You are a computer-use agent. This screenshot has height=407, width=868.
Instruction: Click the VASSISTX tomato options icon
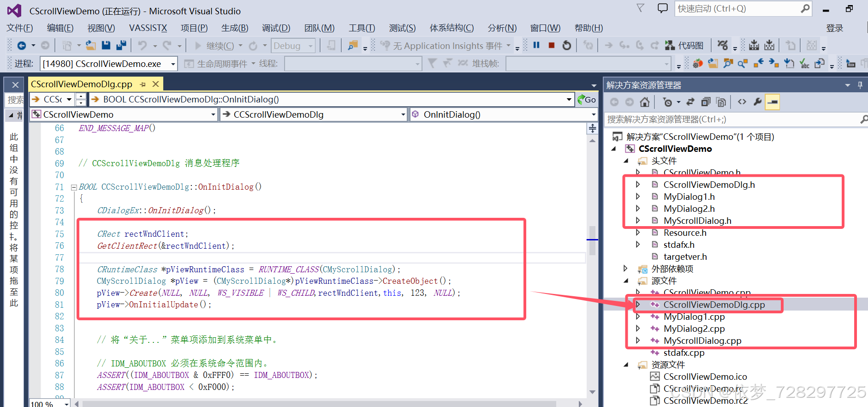pos(698,63)
